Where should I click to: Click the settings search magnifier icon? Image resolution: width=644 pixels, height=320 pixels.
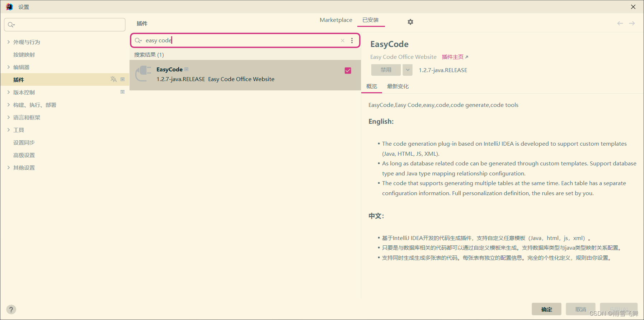11,25
